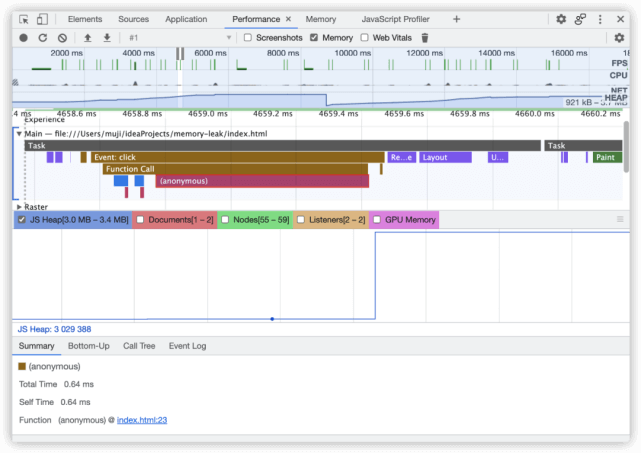Select the Summary tab
Viewport: 641px width, 453px height.
tap(36, 346)
